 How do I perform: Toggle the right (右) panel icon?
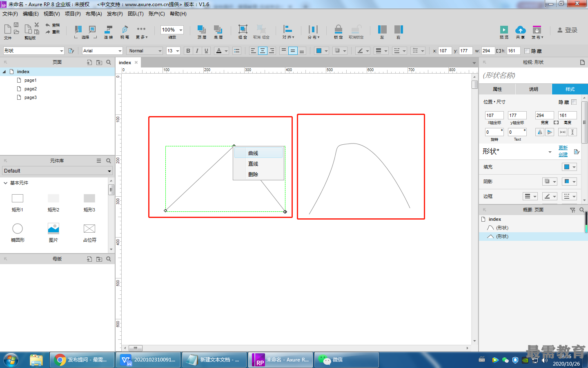point(399,29)
